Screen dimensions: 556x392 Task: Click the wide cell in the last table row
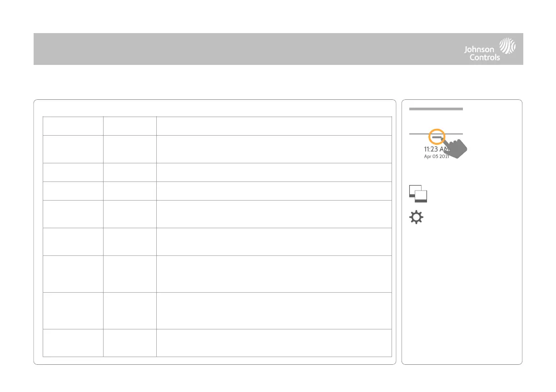click(274, 343)
